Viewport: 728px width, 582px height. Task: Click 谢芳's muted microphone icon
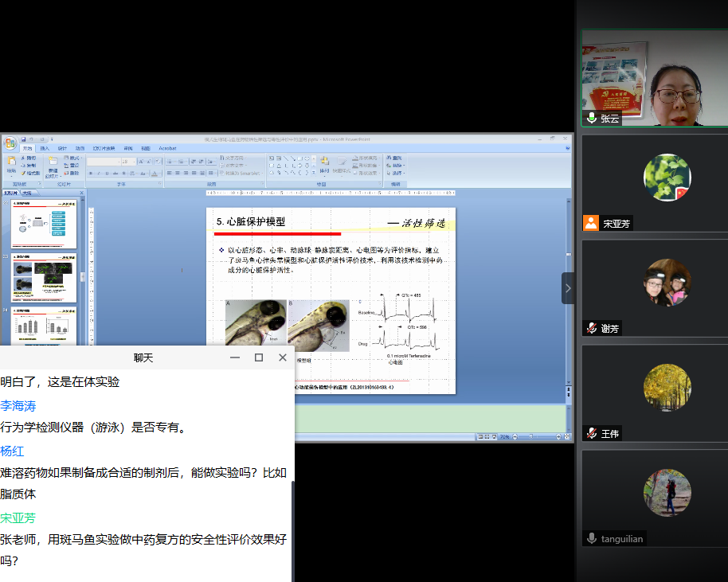tap(592, 328)
